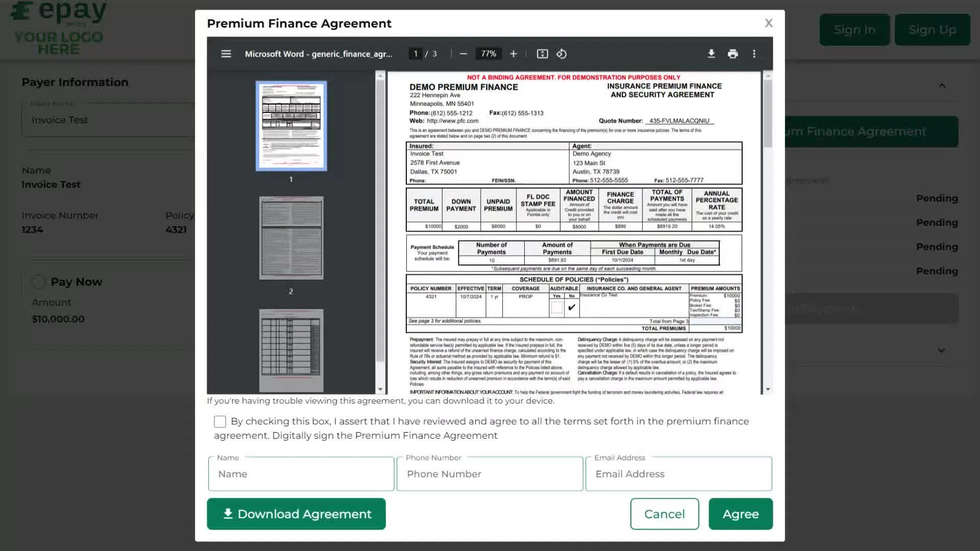Open the PDF viewer more actions menu
The image size is (980, 551).
click(x=754, y=54)
